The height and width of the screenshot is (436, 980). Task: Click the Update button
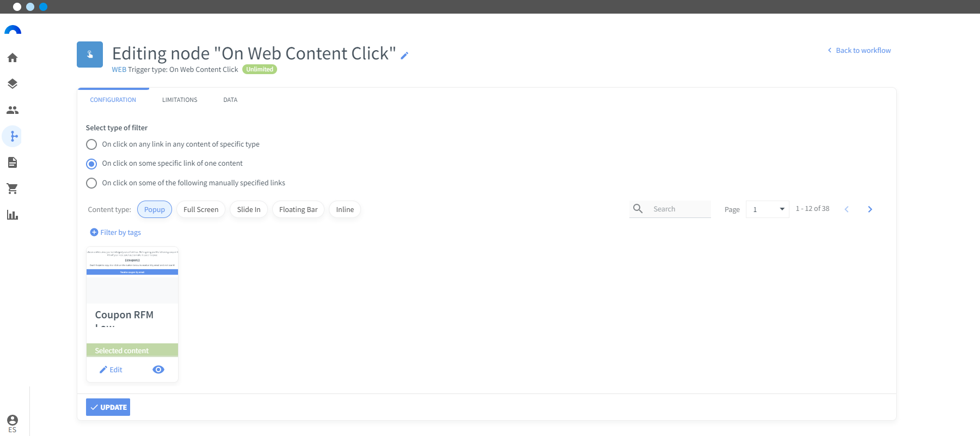tap(108, 407)
